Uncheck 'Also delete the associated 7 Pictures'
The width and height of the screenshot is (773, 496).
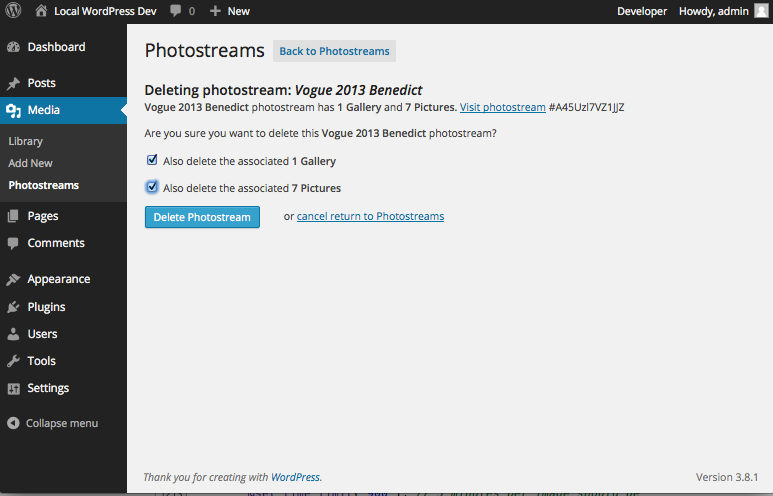152,187
